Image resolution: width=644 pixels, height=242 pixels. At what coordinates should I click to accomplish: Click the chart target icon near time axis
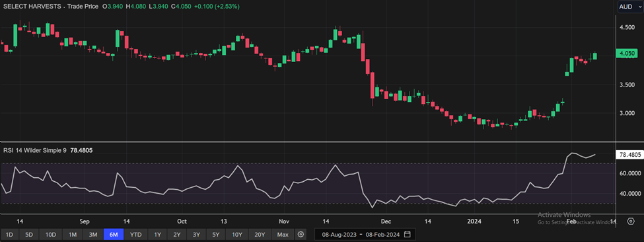click(631, 222)
